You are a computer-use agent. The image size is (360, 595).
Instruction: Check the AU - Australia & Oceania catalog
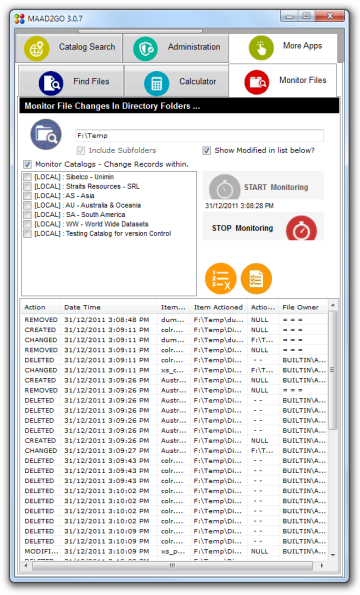27,205
